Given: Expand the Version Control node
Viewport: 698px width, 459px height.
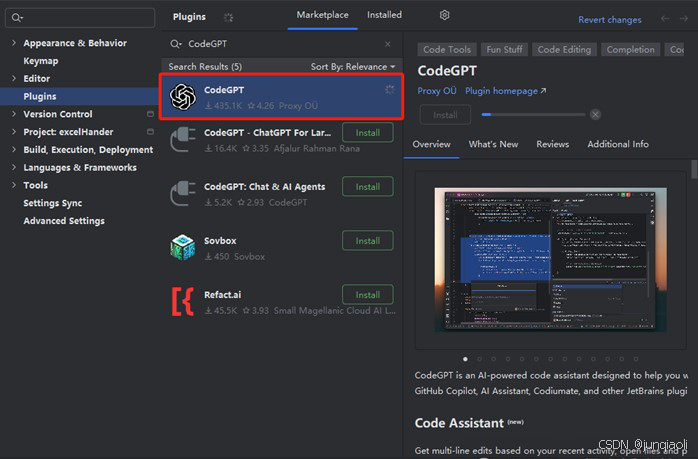Looking at the screenshot, I should pos(14,114).
